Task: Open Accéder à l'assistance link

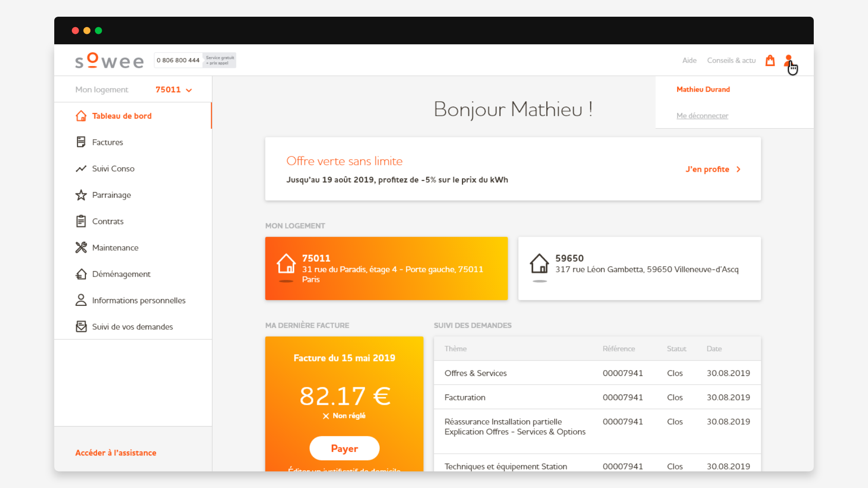Action: (x=116, y=453)
